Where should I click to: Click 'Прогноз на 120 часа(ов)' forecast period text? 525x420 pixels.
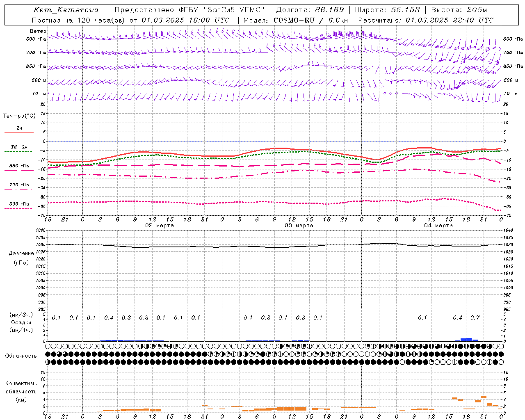[79, 20]
